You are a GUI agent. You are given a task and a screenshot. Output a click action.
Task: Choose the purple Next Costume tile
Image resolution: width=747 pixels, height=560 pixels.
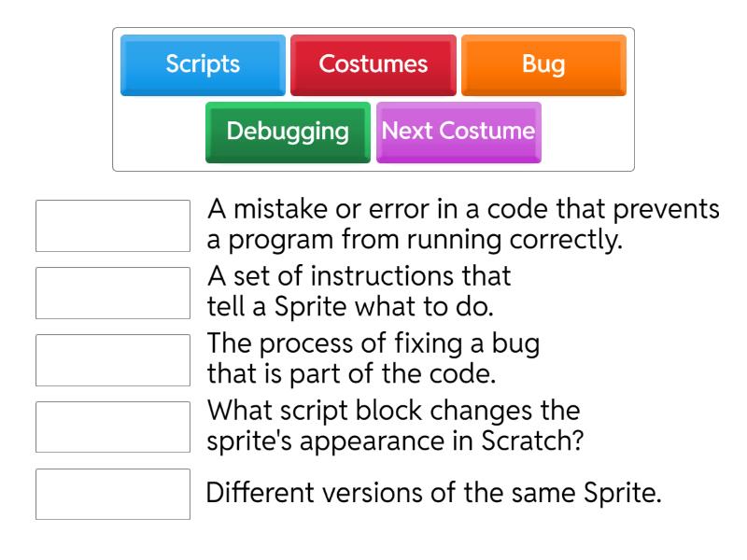pyautogui.click(x=458, y=131)
